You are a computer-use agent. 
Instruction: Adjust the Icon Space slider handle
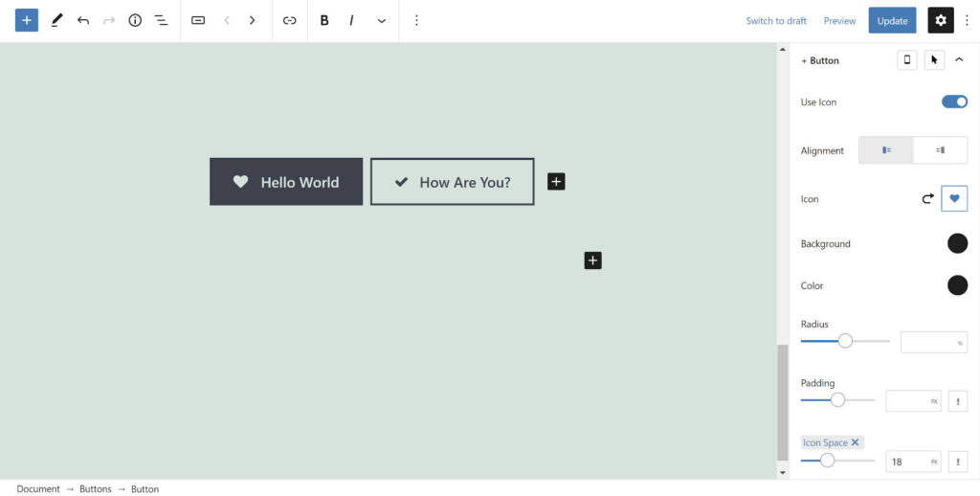(827, 461)
